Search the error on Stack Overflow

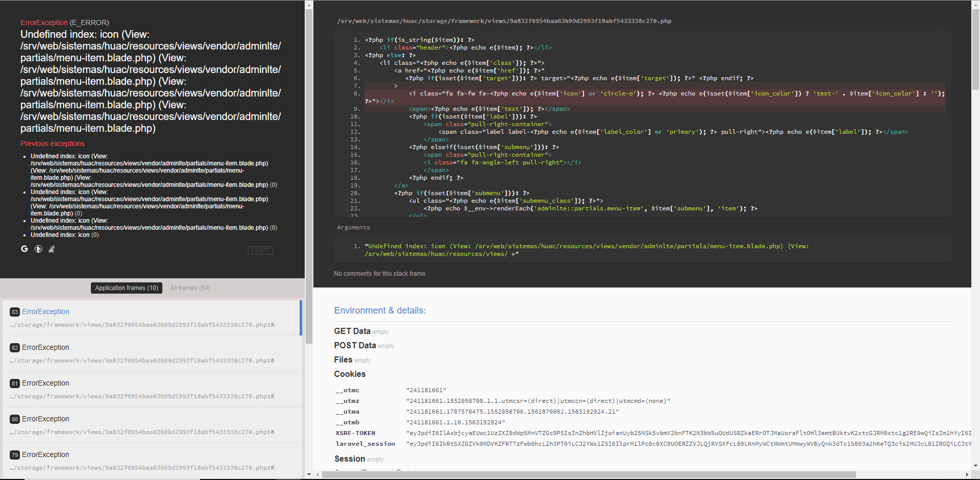click(x=51, y=249)
